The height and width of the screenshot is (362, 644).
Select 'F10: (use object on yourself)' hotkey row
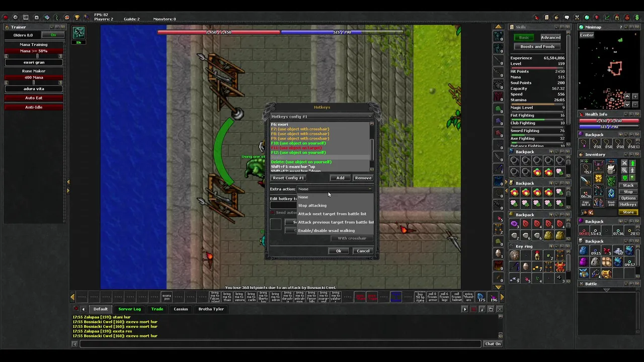(319, 143)
